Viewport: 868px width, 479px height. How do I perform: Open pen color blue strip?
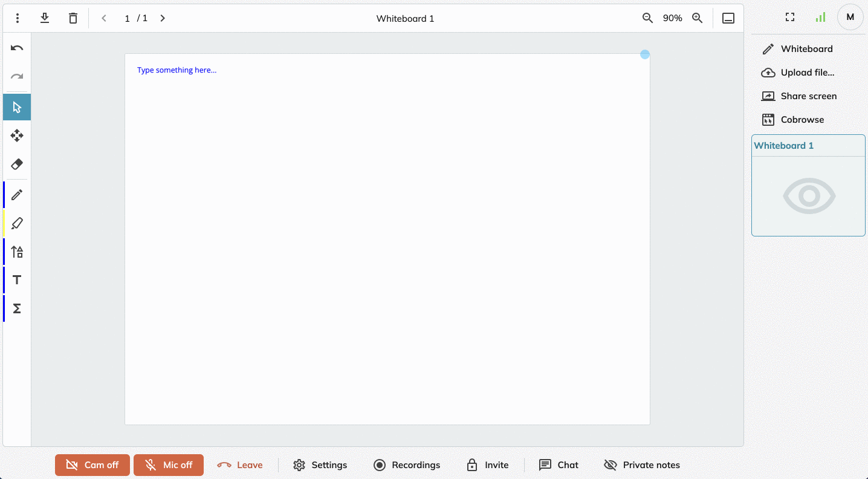[x=4, y=195]
